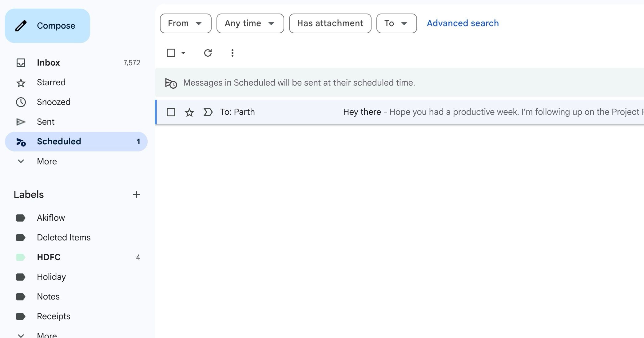Click the Starred star icon in sidebar
This screenshot has height=338, width=644.
(x=21, y=83)
